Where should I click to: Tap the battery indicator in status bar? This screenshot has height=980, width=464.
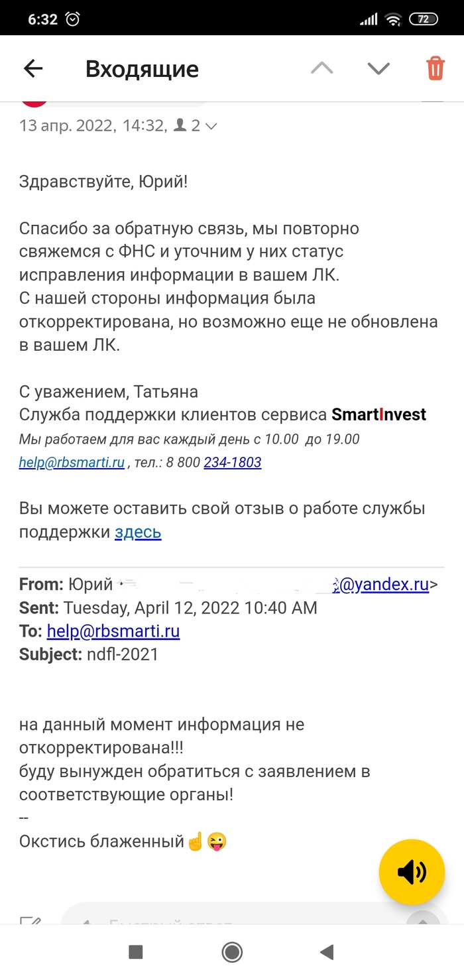pos(423,19)
